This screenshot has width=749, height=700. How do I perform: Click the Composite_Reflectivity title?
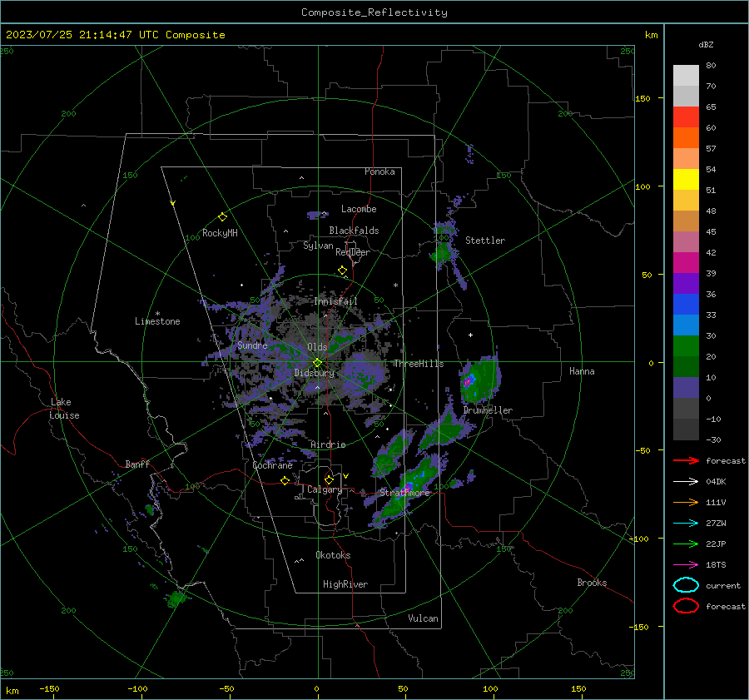(374, 12)
